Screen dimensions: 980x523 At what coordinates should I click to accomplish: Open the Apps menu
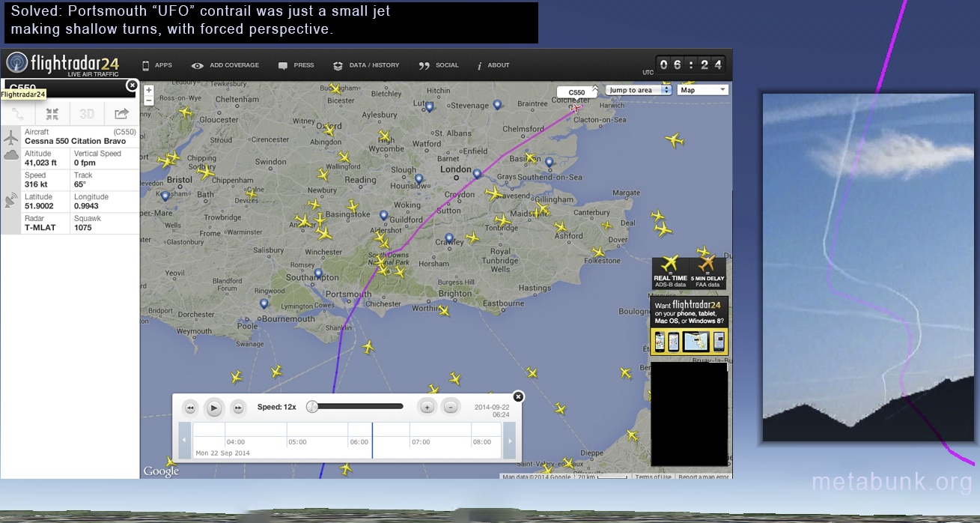click(x=157, y=65)
